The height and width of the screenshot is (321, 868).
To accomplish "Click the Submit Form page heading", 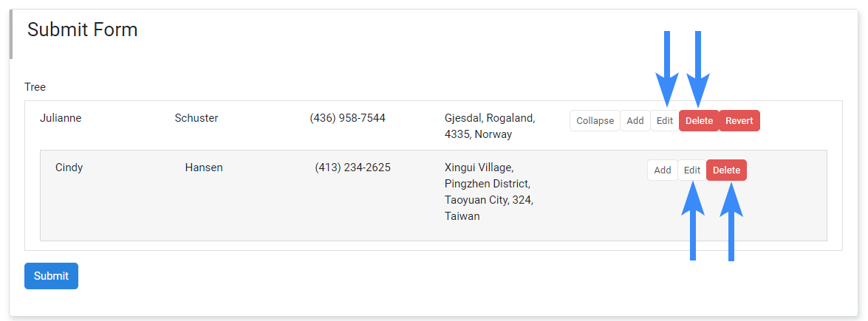I will click(x=83, y=30).
